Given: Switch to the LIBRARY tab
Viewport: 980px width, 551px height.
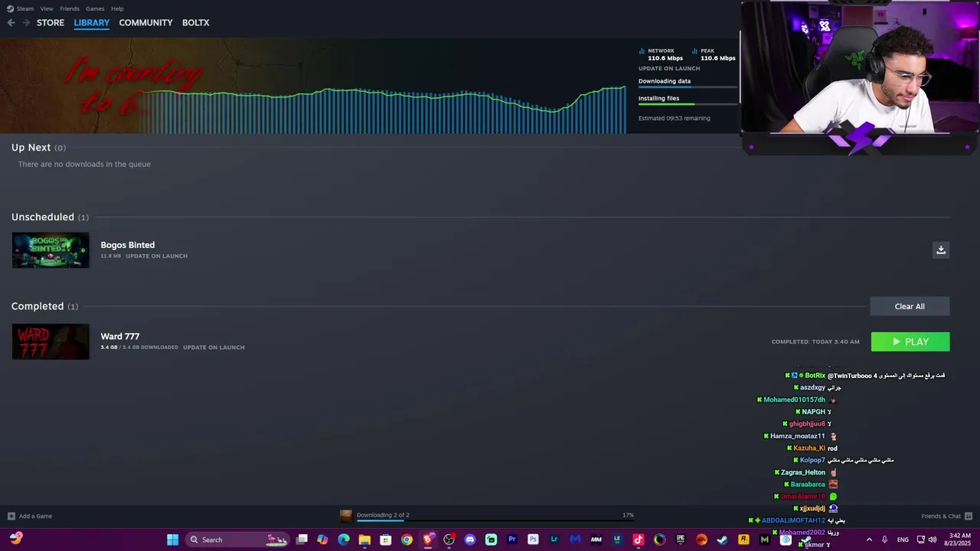Looking at the screenshot, I should [x=92, y=23].
